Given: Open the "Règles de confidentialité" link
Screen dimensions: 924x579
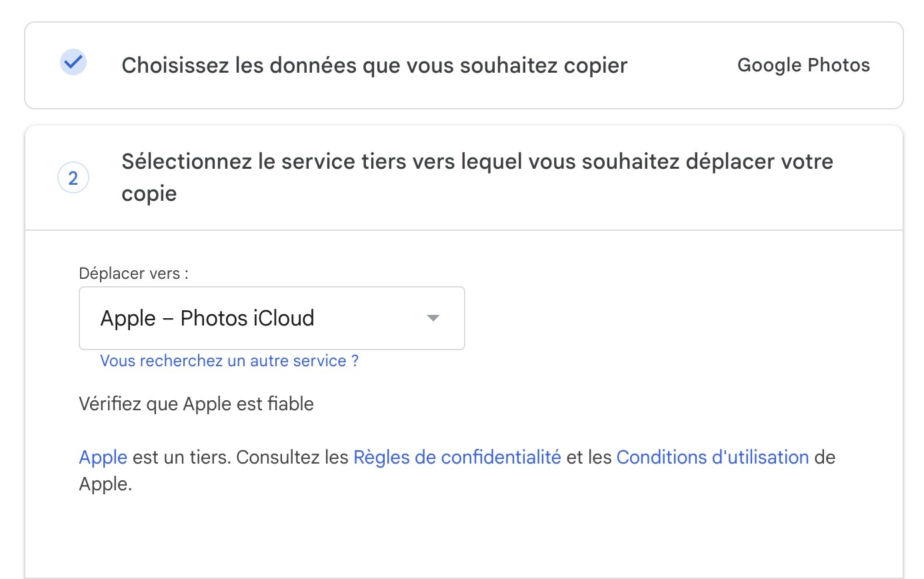Looking at the screenshot, I should 457,458.
